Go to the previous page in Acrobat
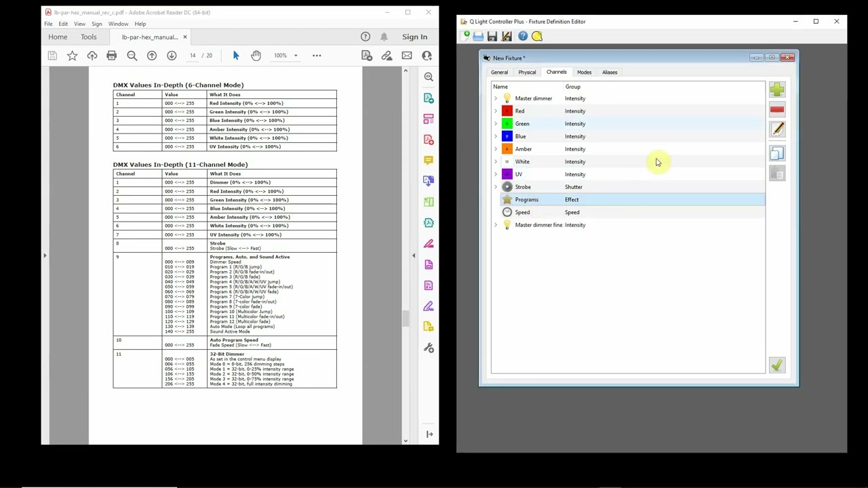Screen dimensions: 868x488 (x=152, y=56)
